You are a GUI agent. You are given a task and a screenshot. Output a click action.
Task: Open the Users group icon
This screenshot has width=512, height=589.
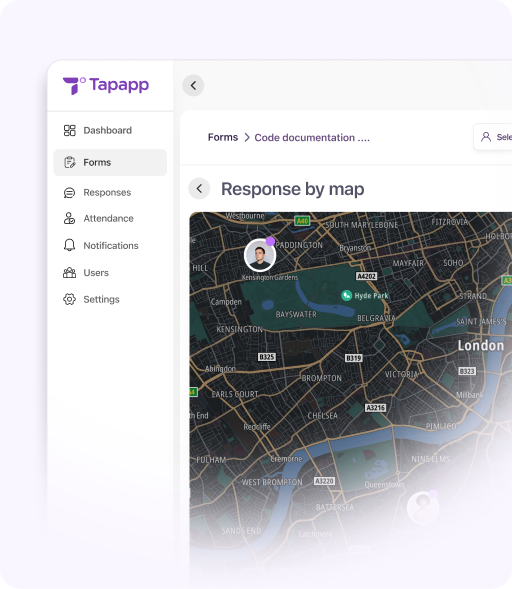[x=69, y=273]
